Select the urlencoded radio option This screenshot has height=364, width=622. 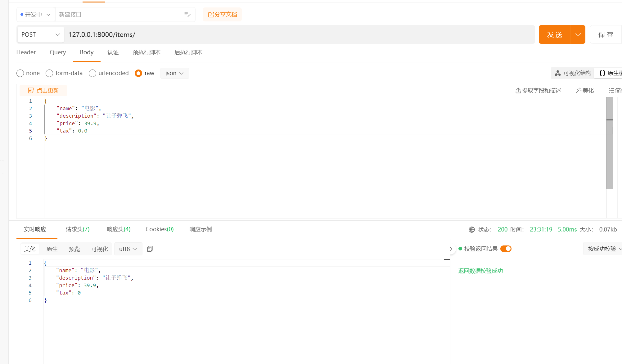(92, 73)
